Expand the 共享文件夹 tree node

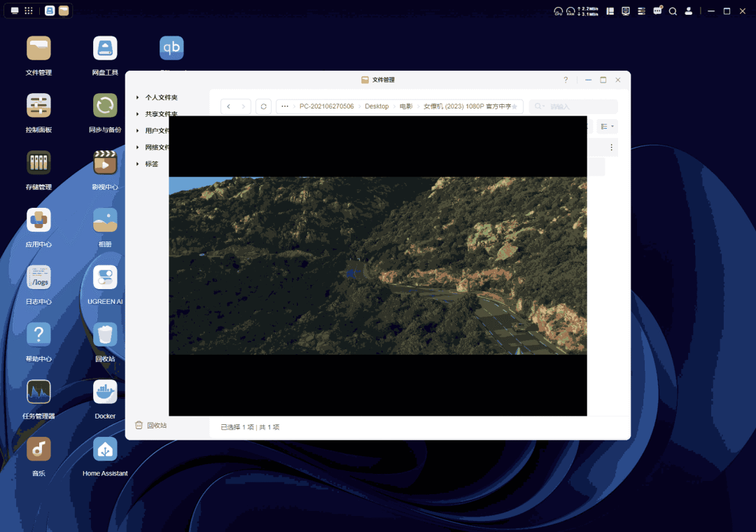point(137,114)
